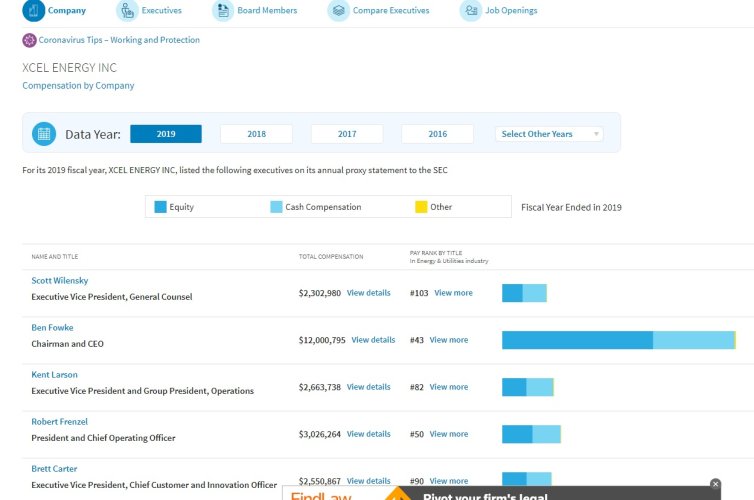
Task: Select data year 2019
Action: point(166,134)
